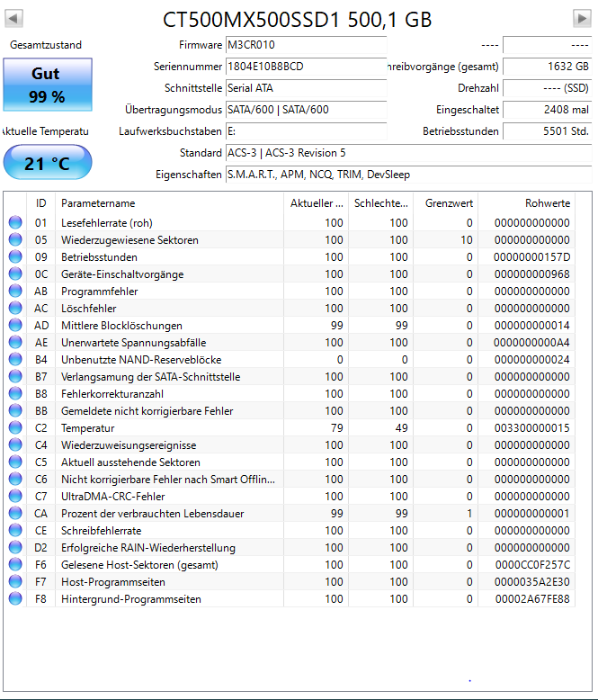Click the ID column header

pyautogui.click(x=41, y=203)
